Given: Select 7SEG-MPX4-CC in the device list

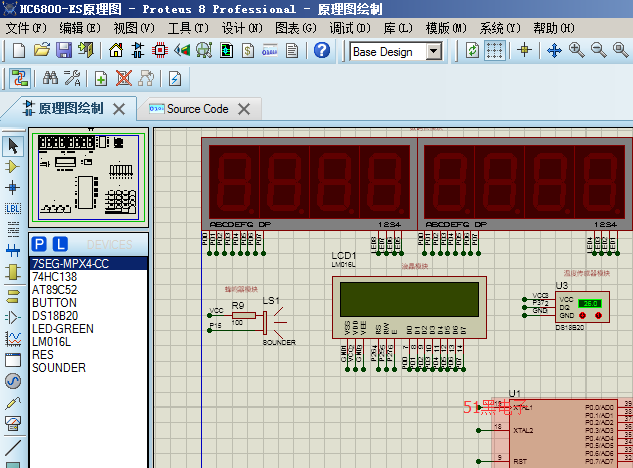Looking at the screenshot, I should pos(88,264).
